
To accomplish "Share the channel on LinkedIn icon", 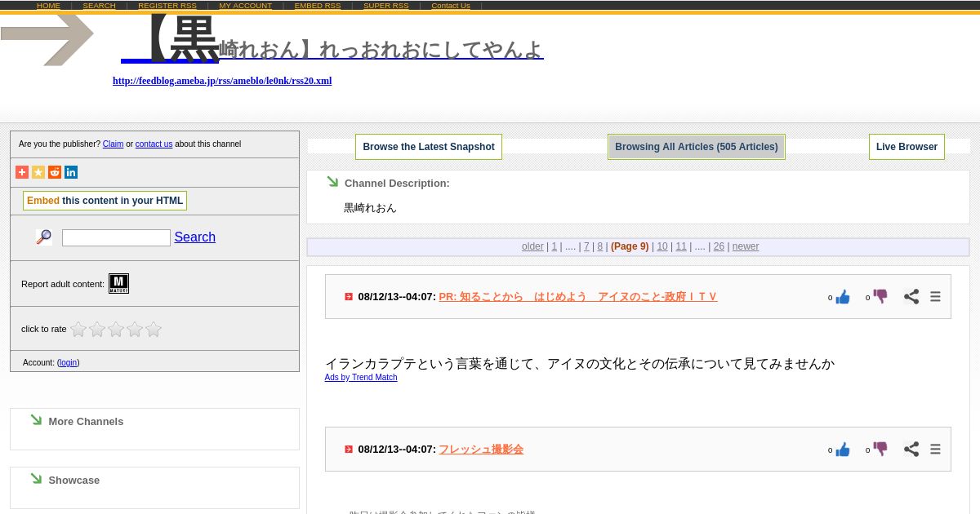I will [71, 172].
